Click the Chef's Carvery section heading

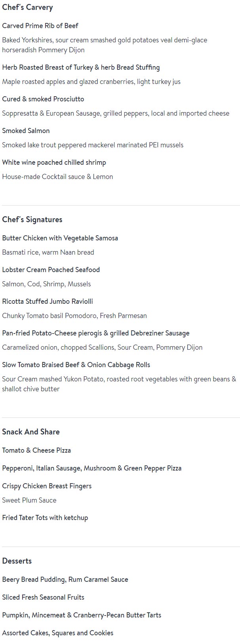point(27,8)
